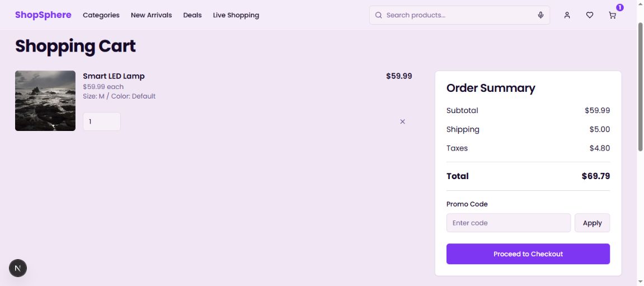Image resolution: width=644 pixels, height=286 pixels.
Task: Click the search magnifier icon
Action: [x=379, y=15]
